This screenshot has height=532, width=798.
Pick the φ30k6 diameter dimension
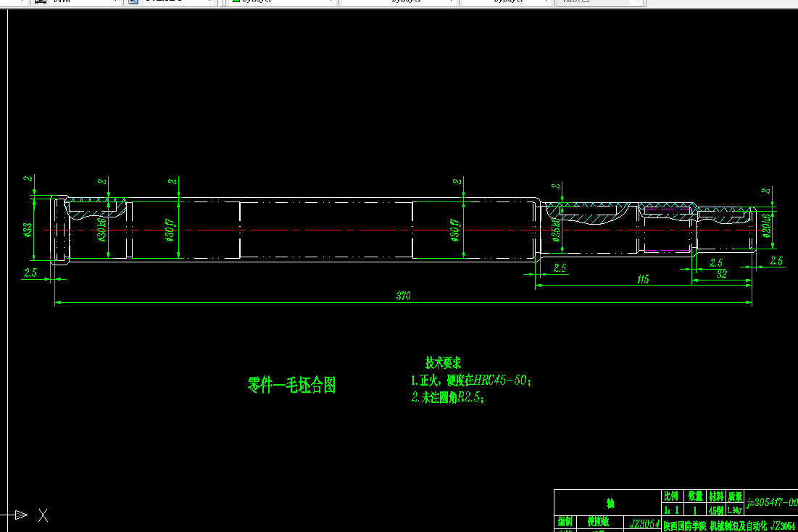click(101, 230)
